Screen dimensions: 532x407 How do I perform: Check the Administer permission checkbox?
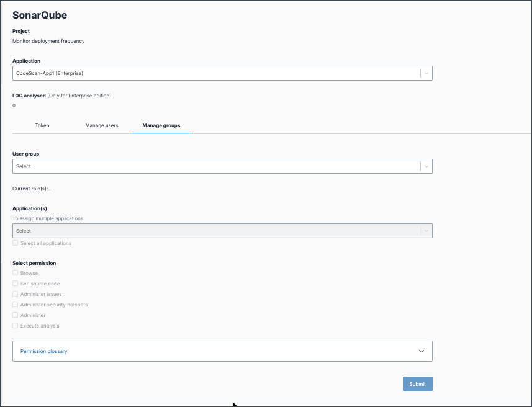tap(16, 315)
